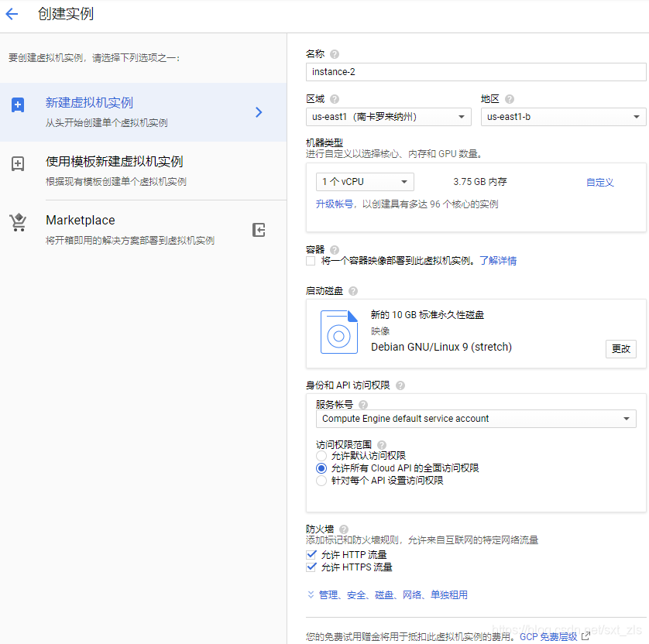This screenshot has height=644, width=649.
Task: Click the external link icon beside GCP 免费层级
Action: [585, 636]
